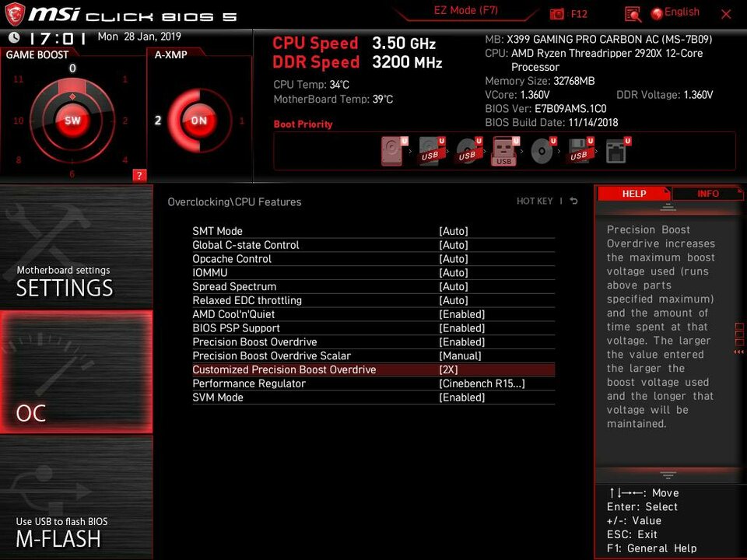Click the Boot Priority heading

point(303,124)
